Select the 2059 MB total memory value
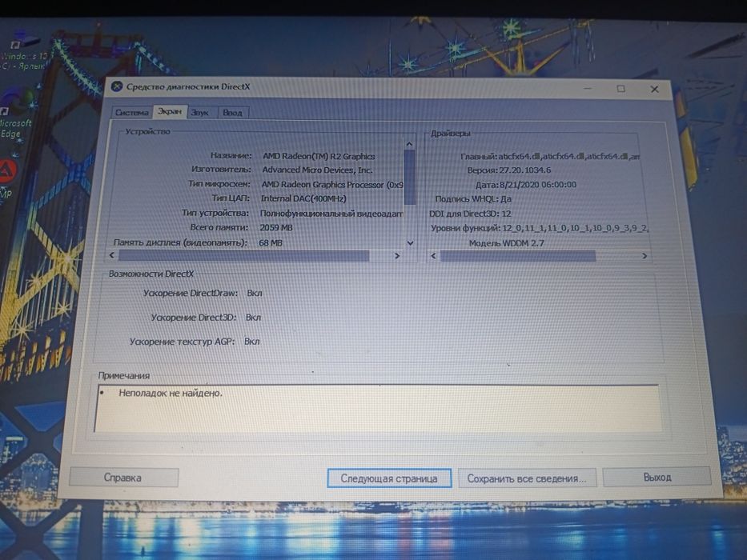The width and height of the screenshot is (747, 560). click(276, 228)
